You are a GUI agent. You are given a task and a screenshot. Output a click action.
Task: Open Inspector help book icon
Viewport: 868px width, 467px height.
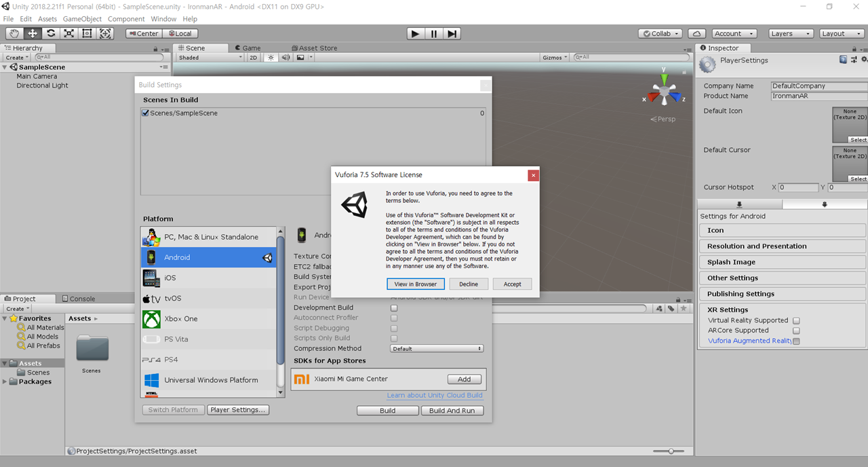click(x=843, y=60)
